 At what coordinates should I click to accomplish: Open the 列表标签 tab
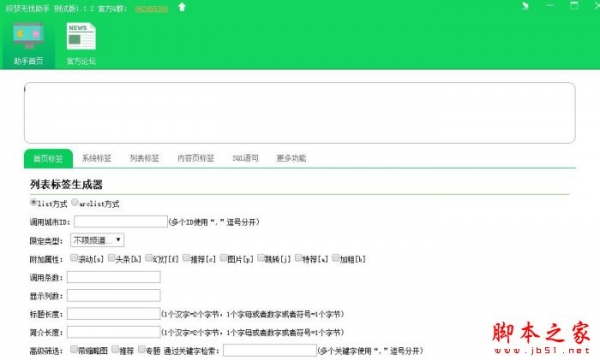tap(144, 158)
